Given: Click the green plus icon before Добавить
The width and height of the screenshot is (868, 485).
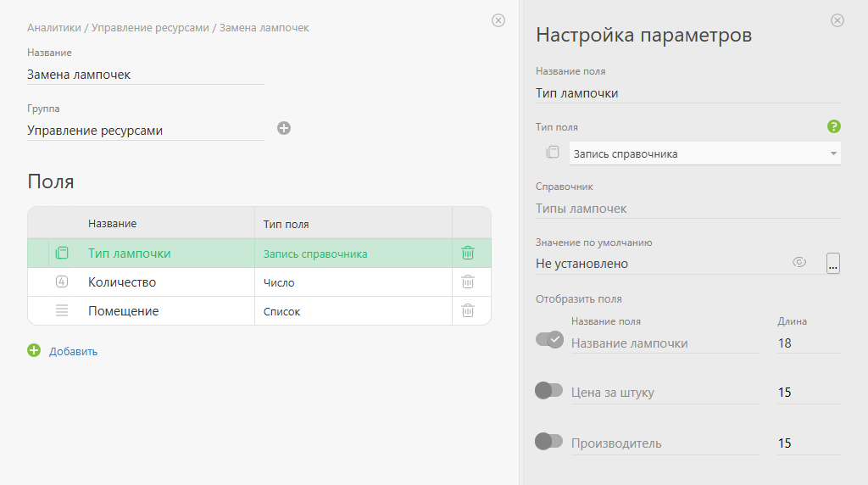Looking at the screenshot, I should [x=34, y=350].
